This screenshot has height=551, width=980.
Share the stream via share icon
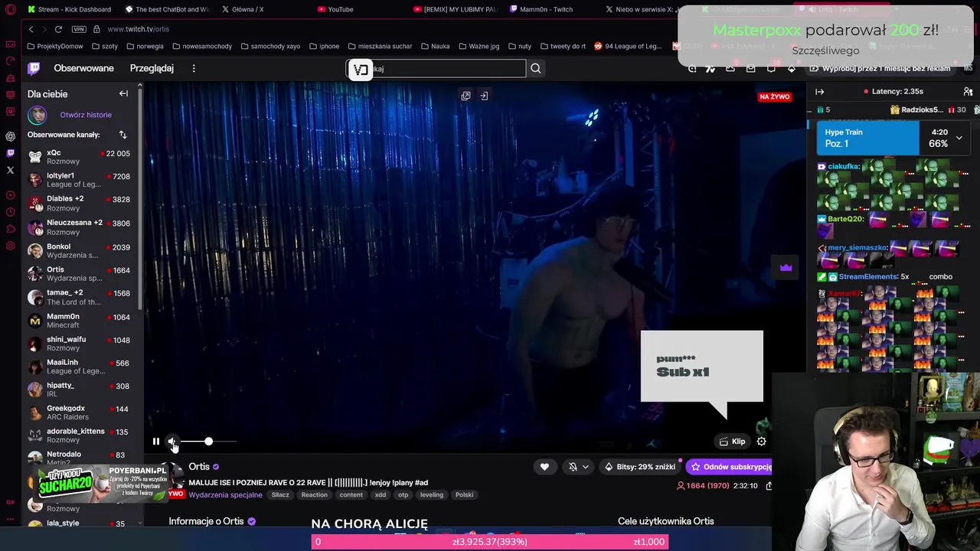coord(769,485)
